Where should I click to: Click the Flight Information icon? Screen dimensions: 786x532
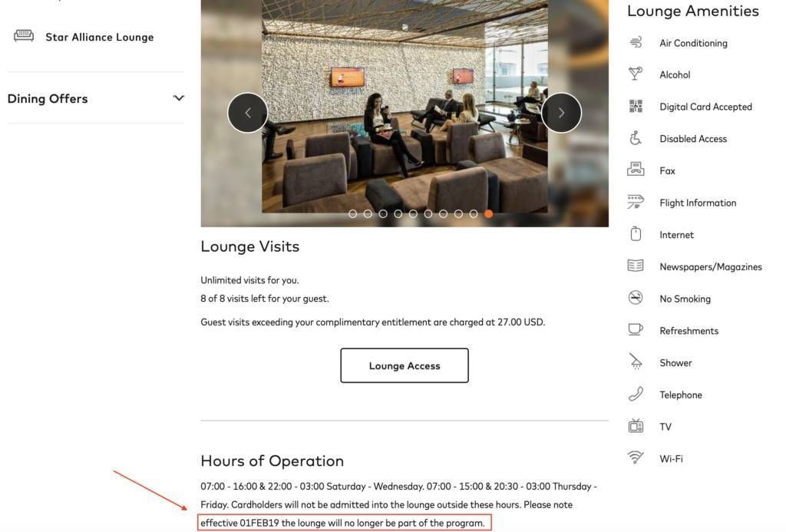pyautogui.click(x=636, y=202)
